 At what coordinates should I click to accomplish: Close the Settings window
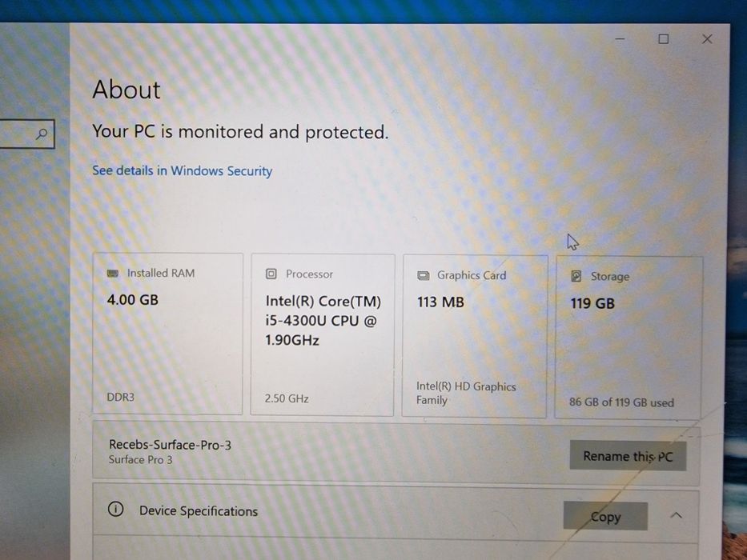(x=707, y=39)
